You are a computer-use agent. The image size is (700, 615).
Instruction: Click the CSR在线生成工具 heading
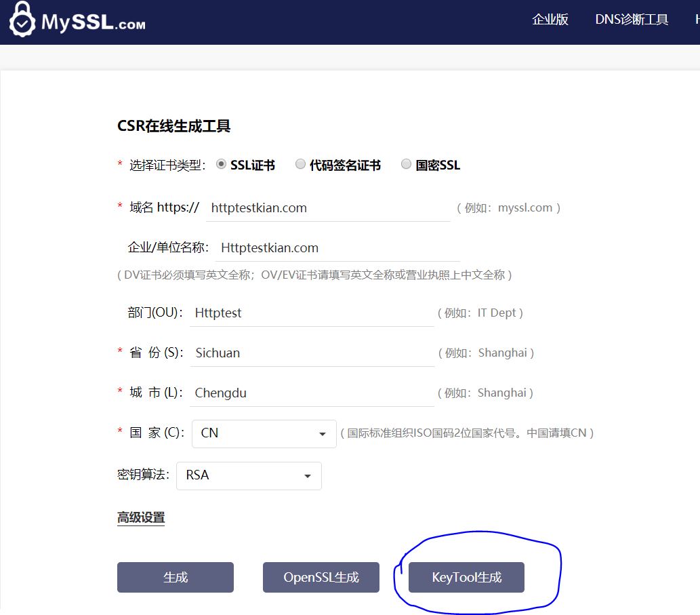pyautogui.click(x=174, y=126)
